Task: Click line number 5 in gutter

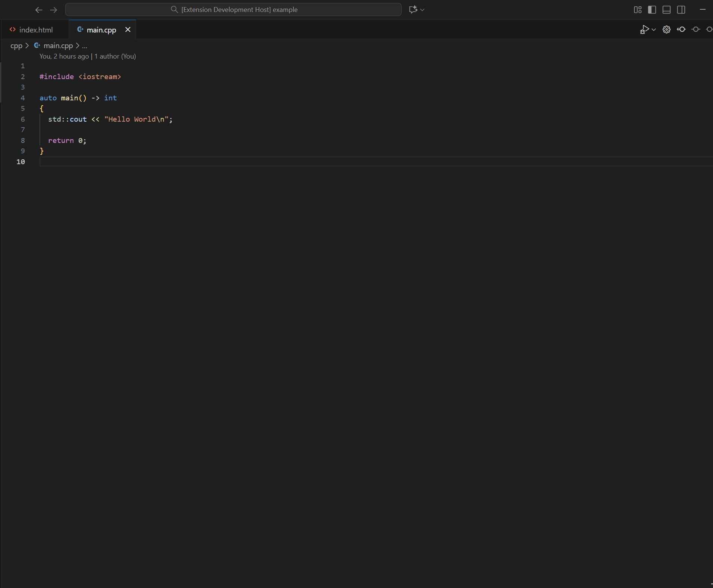Action: (x=23, y=108)
